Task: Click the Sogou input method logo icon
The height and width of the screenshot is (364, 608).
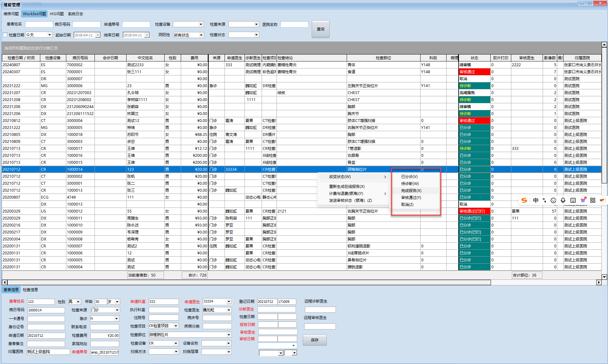Action: (524, 200)
